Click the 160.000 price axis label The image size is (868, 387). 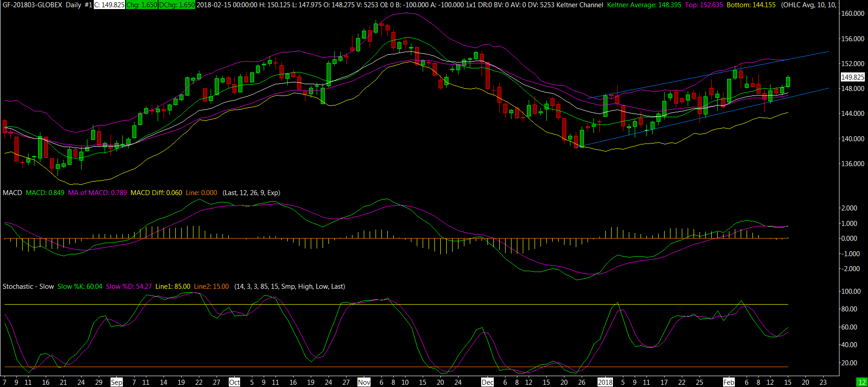coord(853,14)
